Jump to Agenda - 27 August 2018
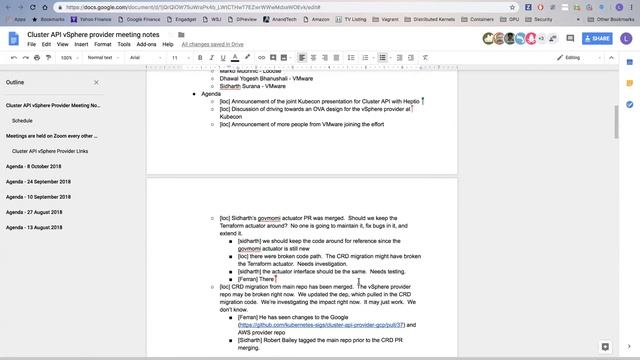The width and height of the screenshot is (640, 360). point(34,212)
